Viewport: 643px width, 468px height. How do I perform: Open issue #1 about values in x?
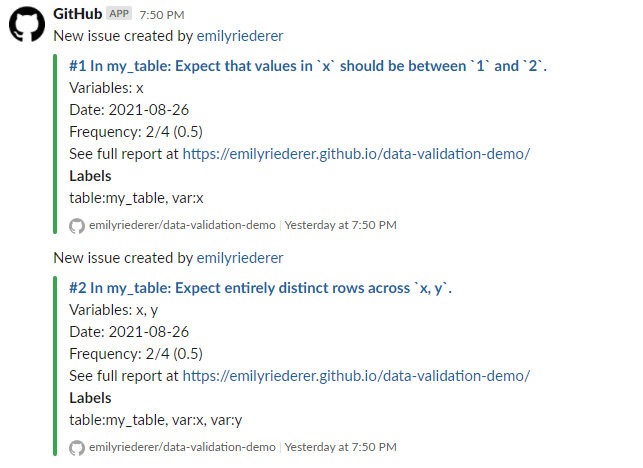(308, 66)
